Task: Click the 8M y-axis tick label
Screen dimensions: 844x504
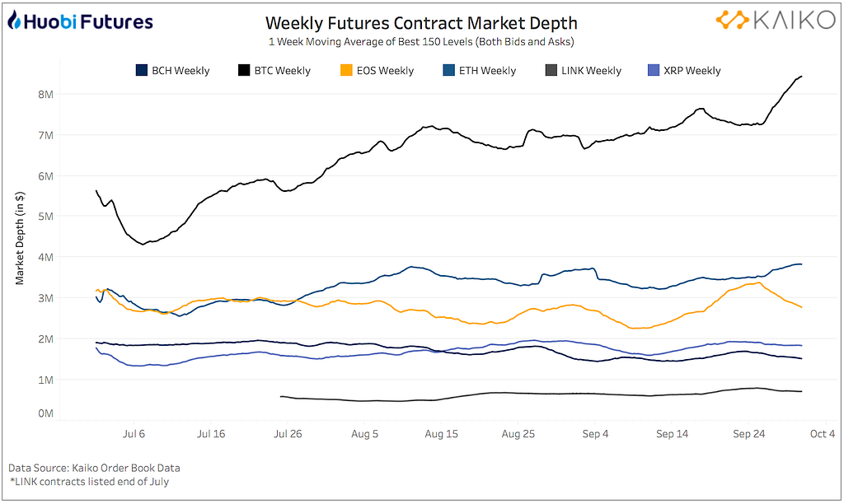Action: 46,94
